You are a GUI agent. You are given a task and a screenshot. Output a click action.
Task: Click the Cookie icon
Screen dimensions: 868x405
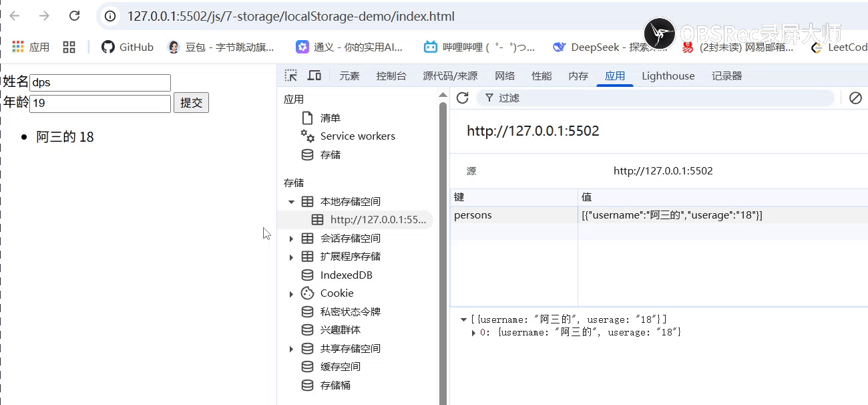[x=308, y=293]
